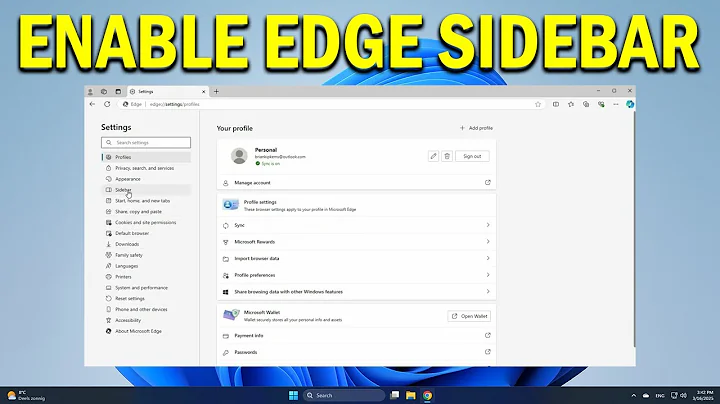Show hidden system tray icons

(634, 395)
